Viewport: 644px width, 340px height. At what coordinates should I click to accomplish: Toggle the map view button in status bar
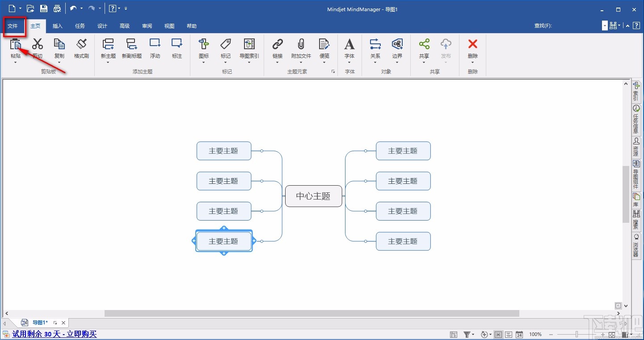pos(498,335)
